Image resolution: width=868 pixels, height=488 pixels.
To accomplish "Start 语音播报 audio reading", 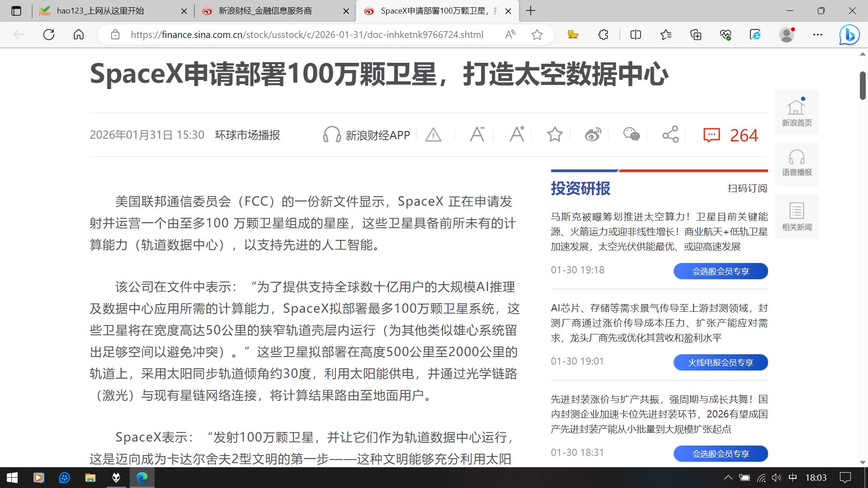I will (797, 164).
